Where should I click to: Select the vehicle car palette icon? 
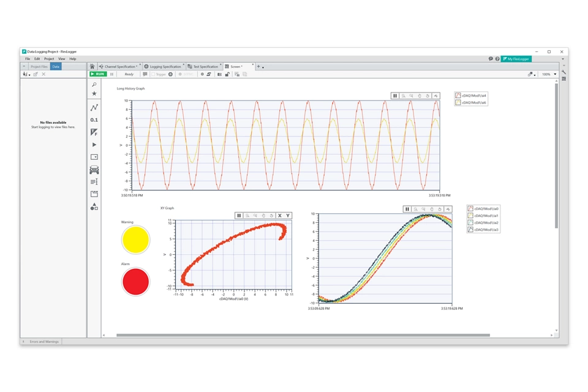click(94, 170)
